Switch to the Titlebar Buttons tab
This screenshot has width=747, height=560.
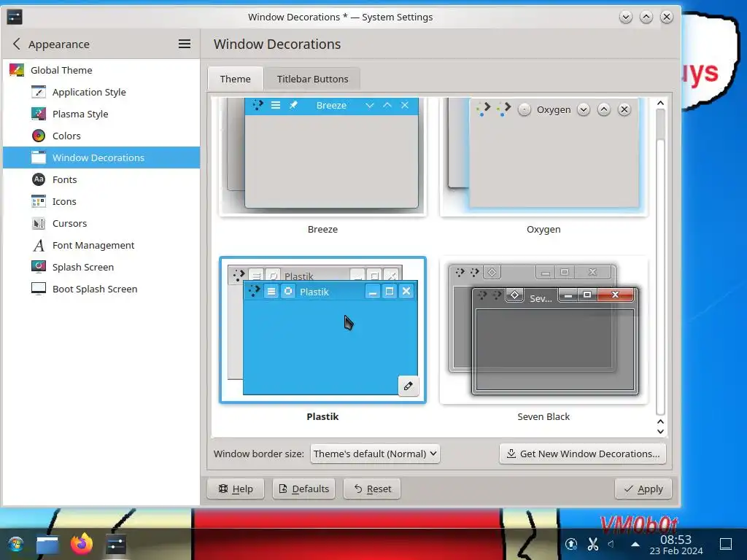[x=312, y=79]
